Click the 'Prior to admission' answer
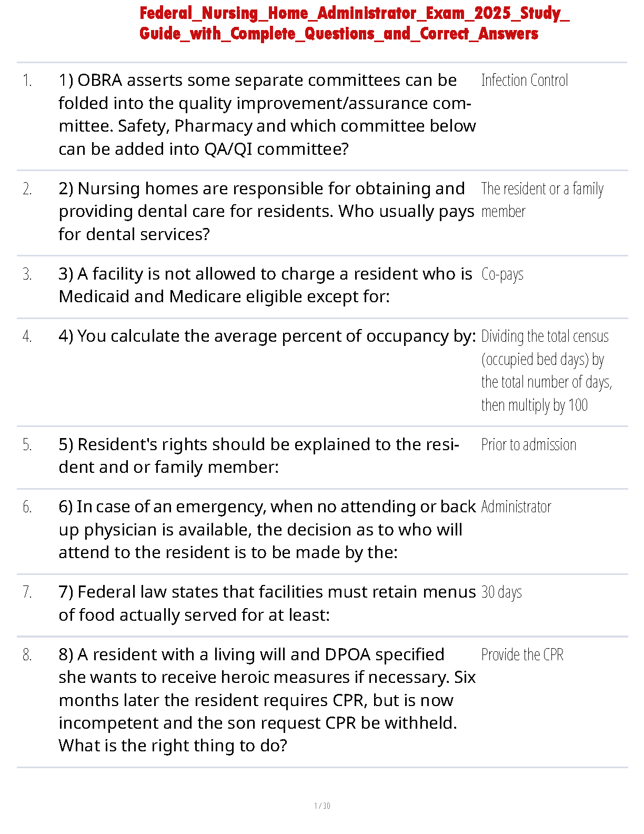 point(528,445)
